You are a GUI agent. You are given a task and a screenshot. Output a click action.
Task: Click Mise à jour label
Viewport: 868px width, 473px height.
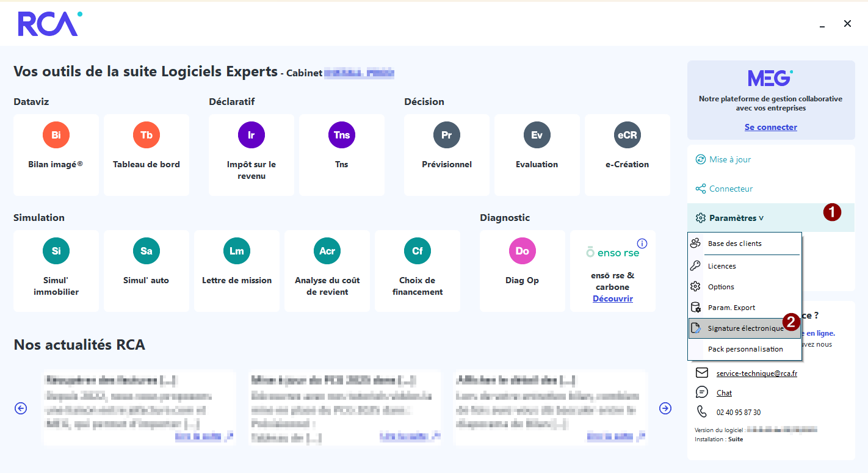tap(730, 159)
